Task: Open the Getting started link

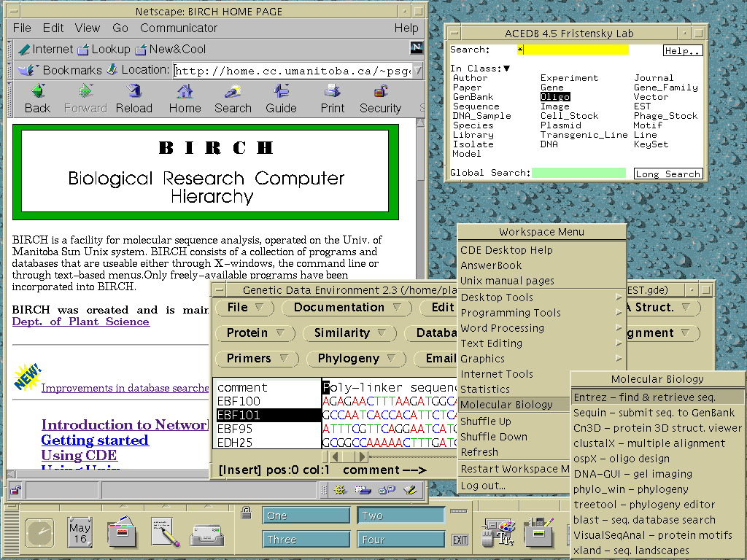Action: pos(95,440)
